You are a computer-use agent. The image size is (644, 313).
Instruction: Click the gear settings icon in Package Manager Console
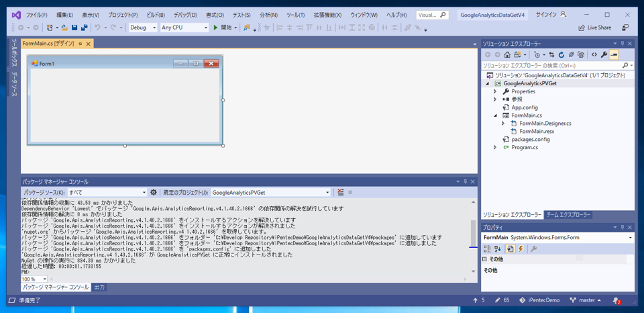tap(153, 192)
